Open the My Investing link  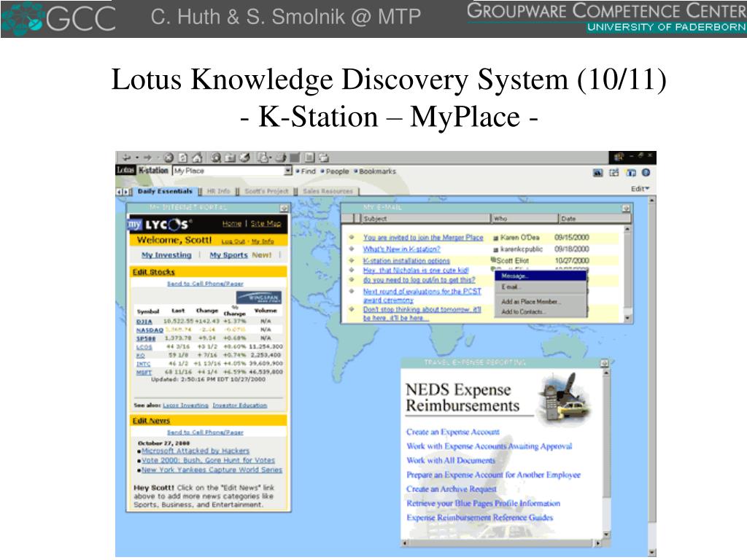[x=166, y=255]
